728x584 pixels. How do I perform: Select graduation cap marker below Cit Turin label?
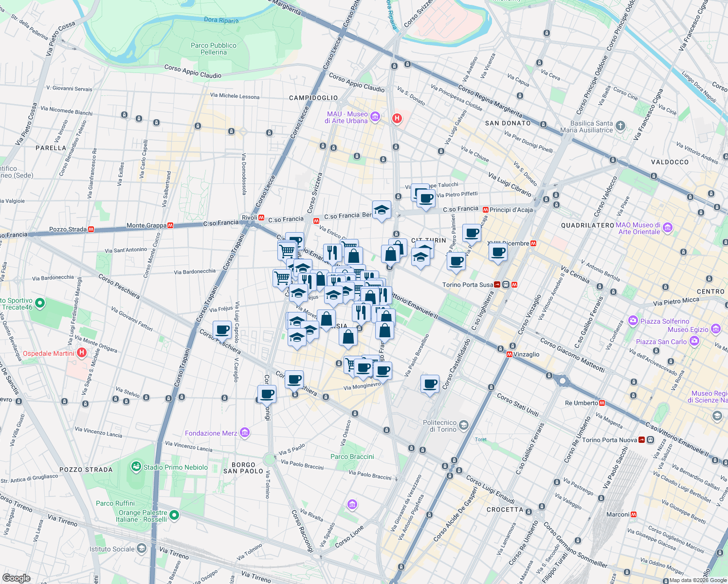click(x=420, y=257)
